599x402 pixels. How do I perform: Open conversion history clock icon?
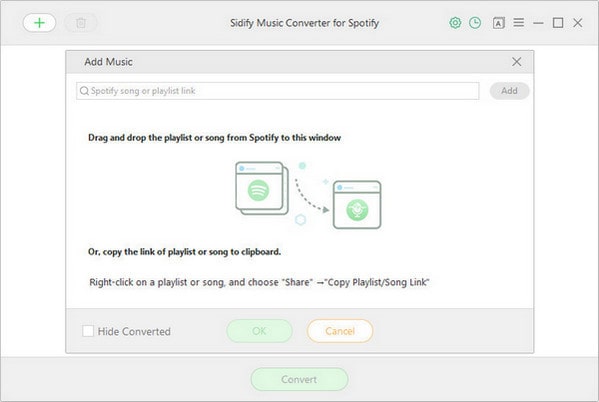[x=475, y=23]
